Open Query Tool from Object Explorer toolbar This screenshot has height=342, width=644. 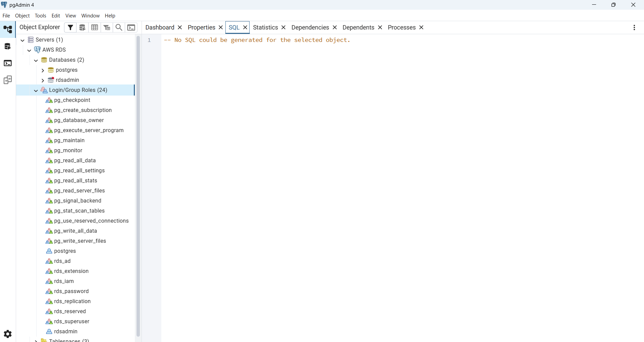[83, 27]
